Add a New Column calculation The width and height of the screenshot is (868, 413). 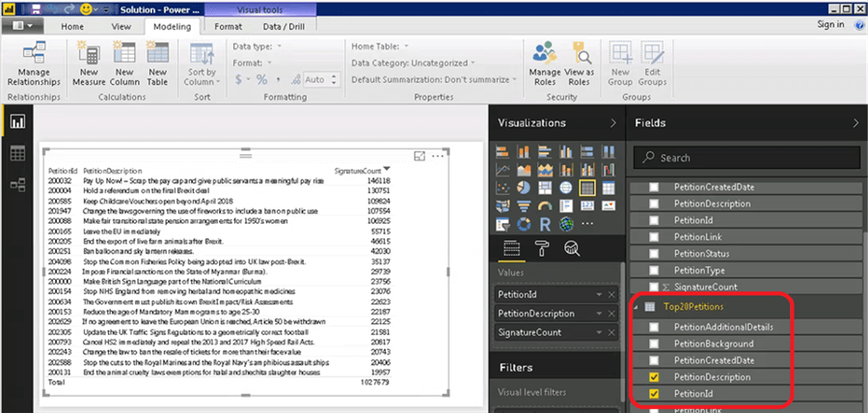pyautogui.click(x=124, y=64)
